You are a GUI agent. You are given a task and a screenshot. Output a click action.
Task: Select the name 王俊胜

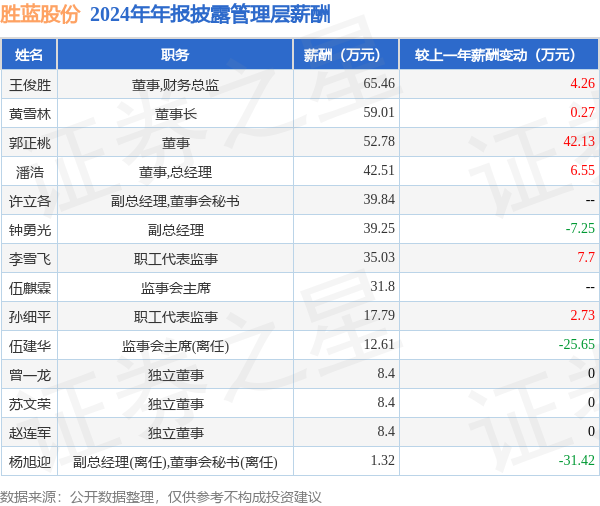[x=30, y=85]
